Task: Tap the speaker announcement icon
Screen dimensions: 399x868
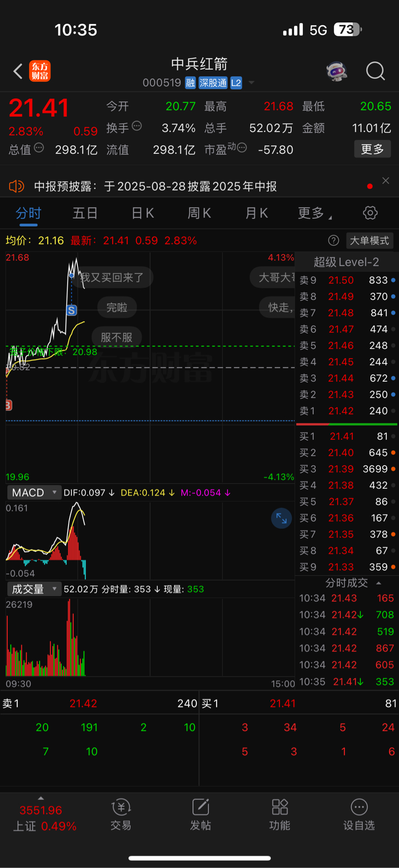Action: tap(17, 186)
